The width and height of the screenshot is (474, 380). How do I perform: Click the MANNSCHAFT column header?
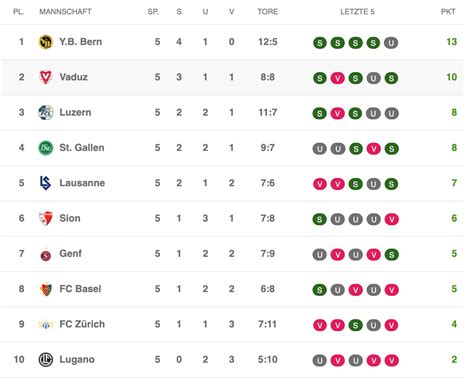coord(65,12)
